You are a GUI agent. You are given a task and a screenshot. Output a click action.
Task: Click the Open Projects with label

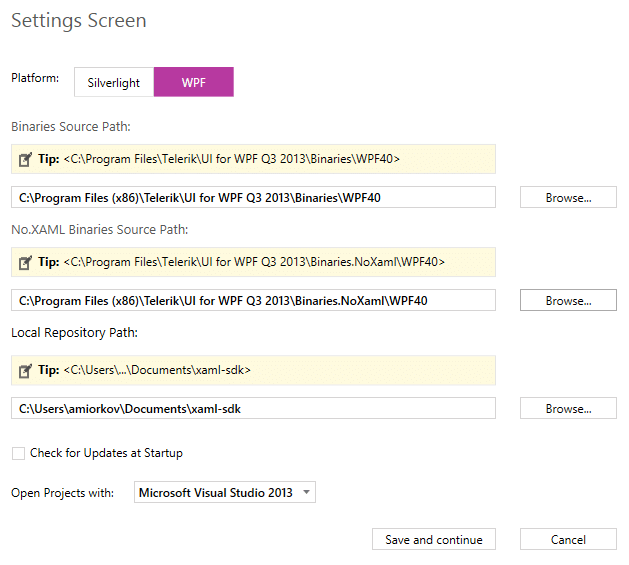pos(63,493)
